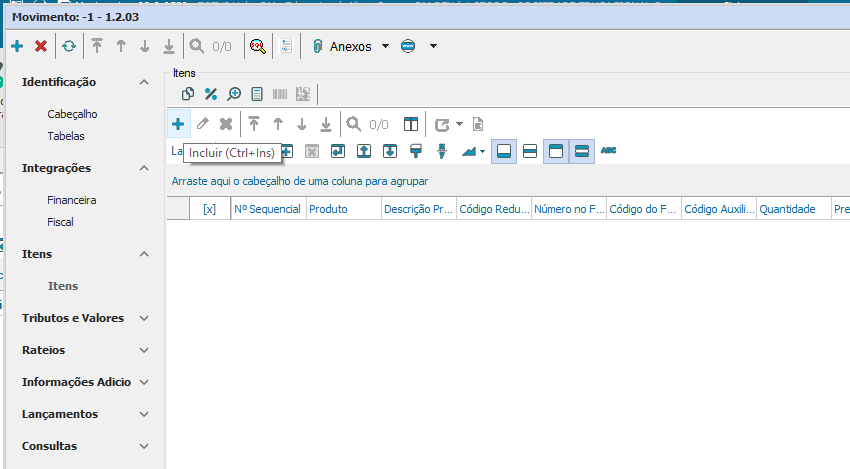Screen dimensions: 850x469
Task: Toggle the [x] select-all column header
Action: (209, 209)
